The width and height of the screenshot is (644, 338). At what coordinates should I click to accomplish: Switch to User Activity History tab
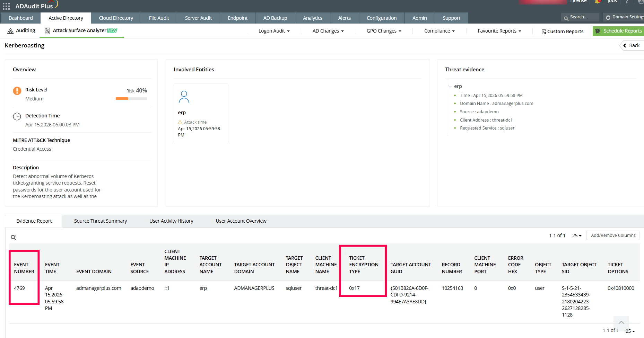171,221
